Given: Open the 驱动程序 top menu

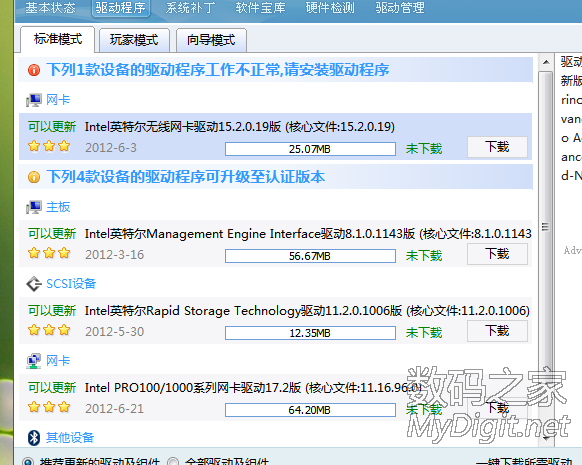Looking at the screenshot, I should (x=121, y=7).
